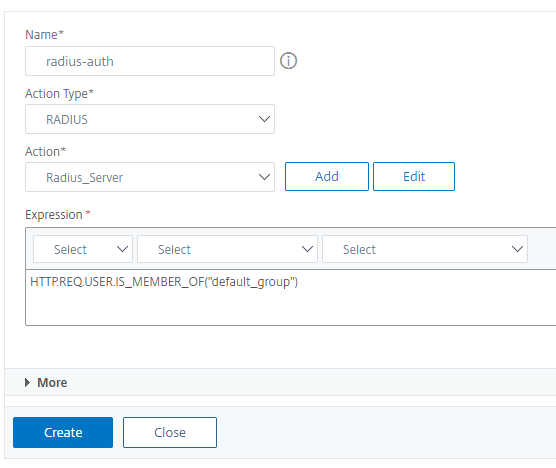The image size is (556, 468).
Task: Click inside the Expression text area
Action: (291, 297)
